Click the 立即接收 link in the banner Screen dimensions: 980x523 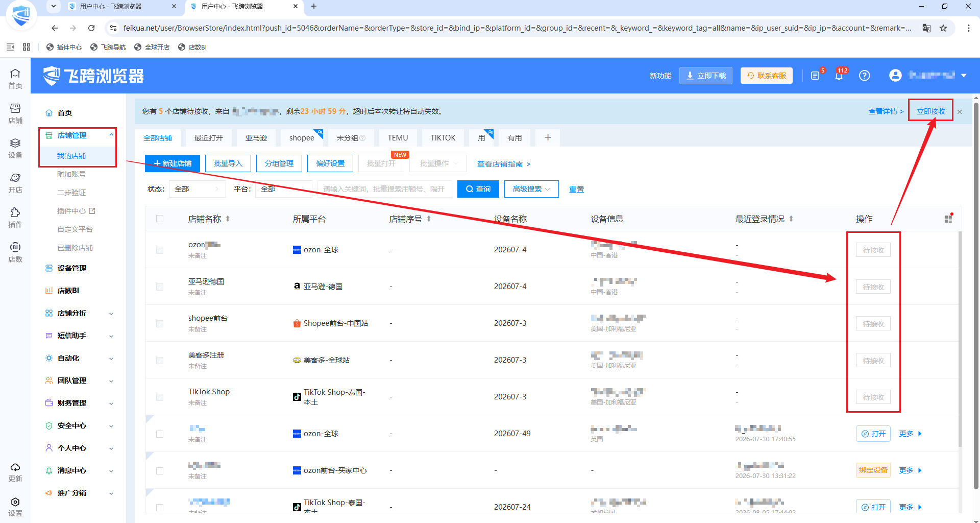click(931, 111)
